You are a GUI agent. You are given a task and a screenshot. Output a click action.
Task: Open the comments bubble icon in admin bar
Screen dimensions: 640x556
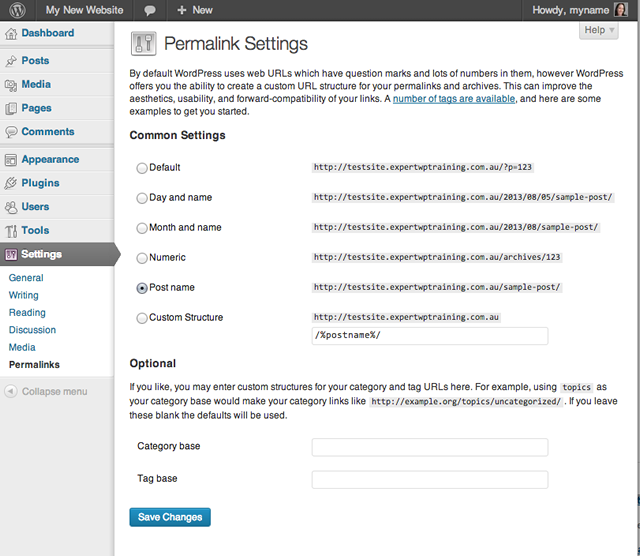[x=150, y=11]
